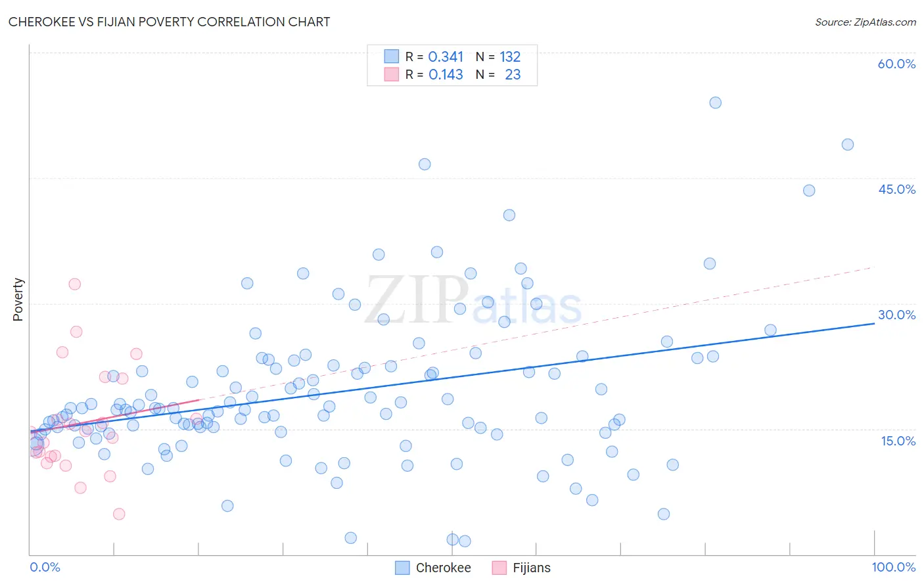
Task: Open the ZipAtlas.com source link
Action: click(x=866, y=22)
